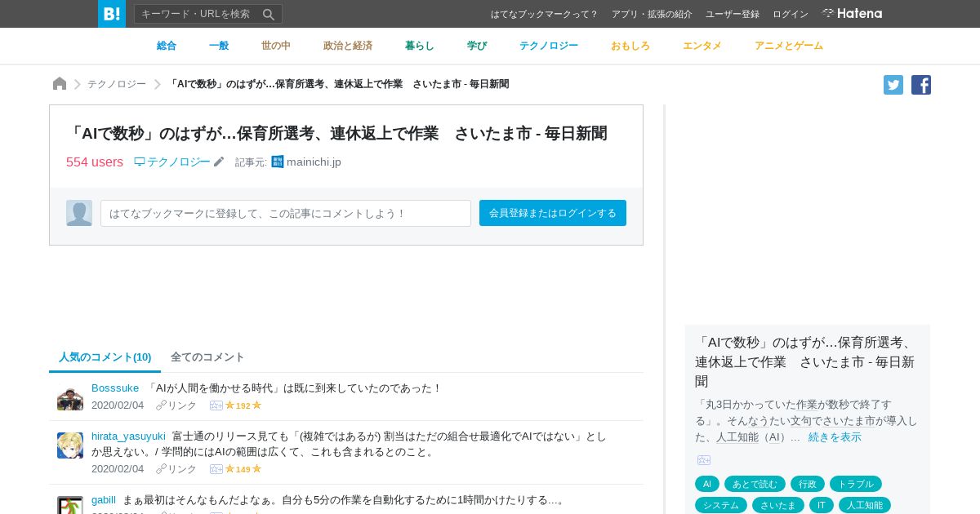Select the 人工知能 tag

pyautogui.click(x=865, y=505)
